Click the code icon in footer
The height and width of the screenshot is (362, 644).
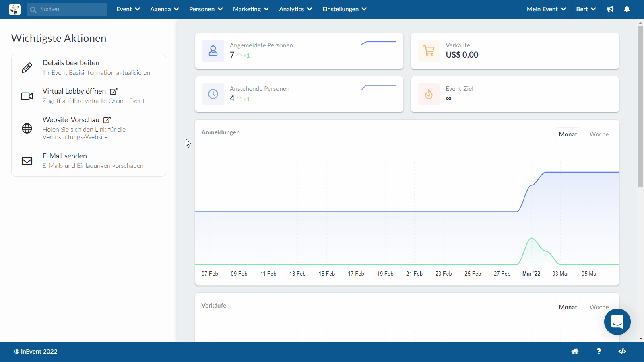(622, 352)
